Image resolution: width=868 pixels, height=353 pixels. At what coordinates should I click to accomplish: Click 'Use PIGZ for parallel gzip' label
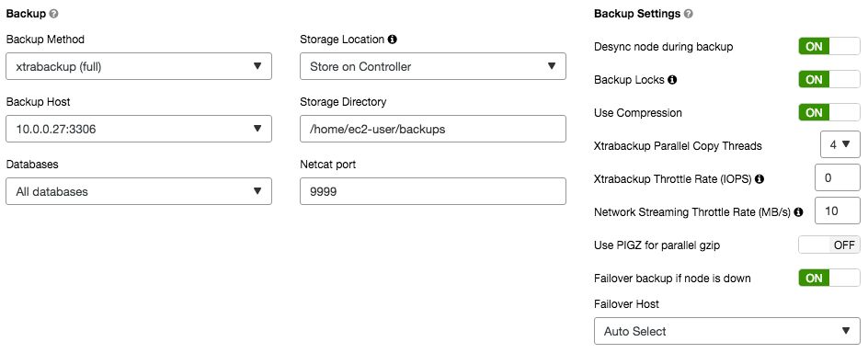(x=657, y=245)
